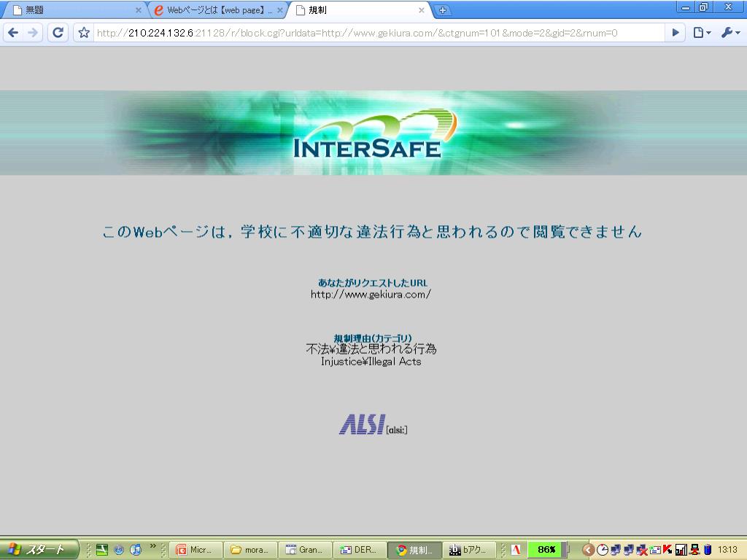This screenshot has width=747, height=560.
Task: Click the blue battery tray icon
Action: [x=708, y=550]
